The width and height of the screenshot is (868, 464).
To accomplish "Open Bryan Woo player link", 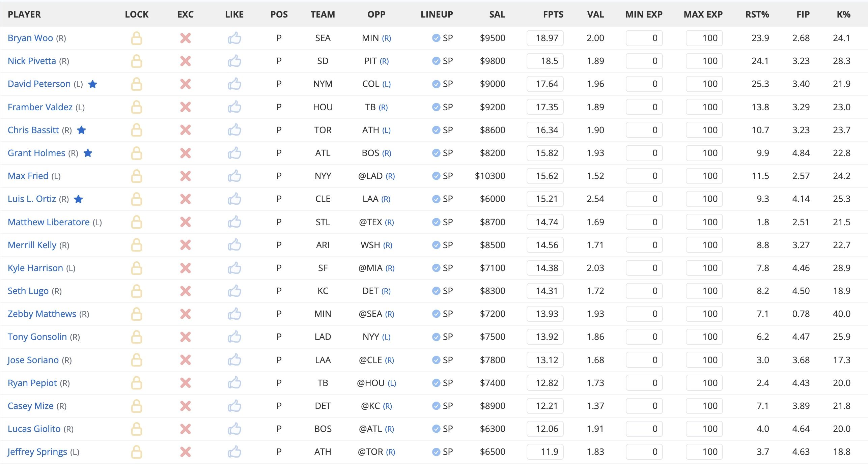I will tap(30, 38).
